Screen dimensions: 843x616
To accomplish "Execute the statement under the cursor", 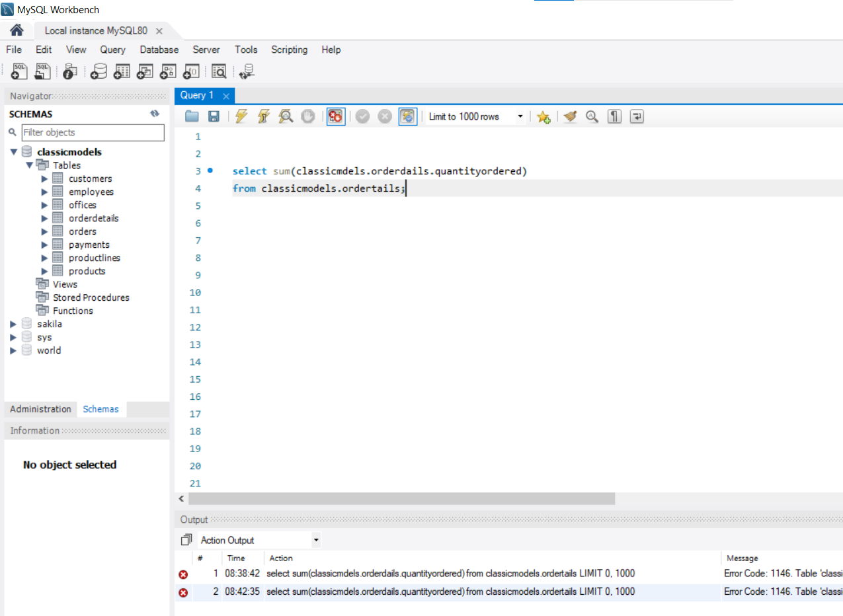I will (x=264, y=116).
